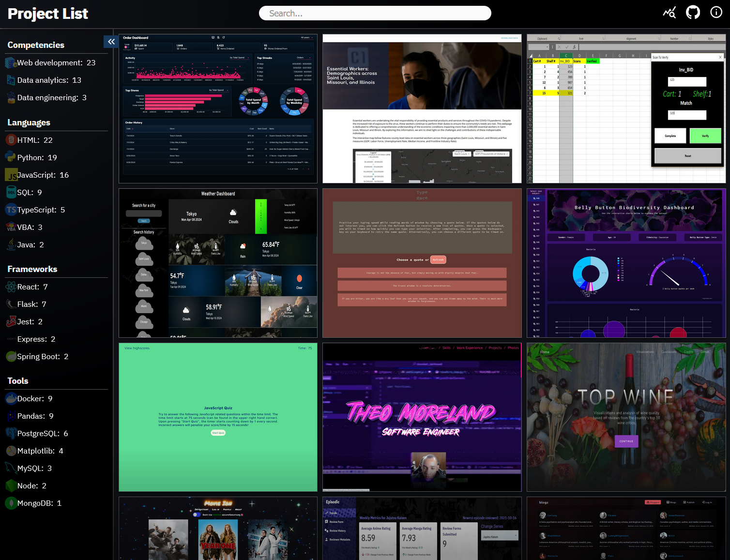Click the Data analytics competency icon

click(x=11, y=80)
